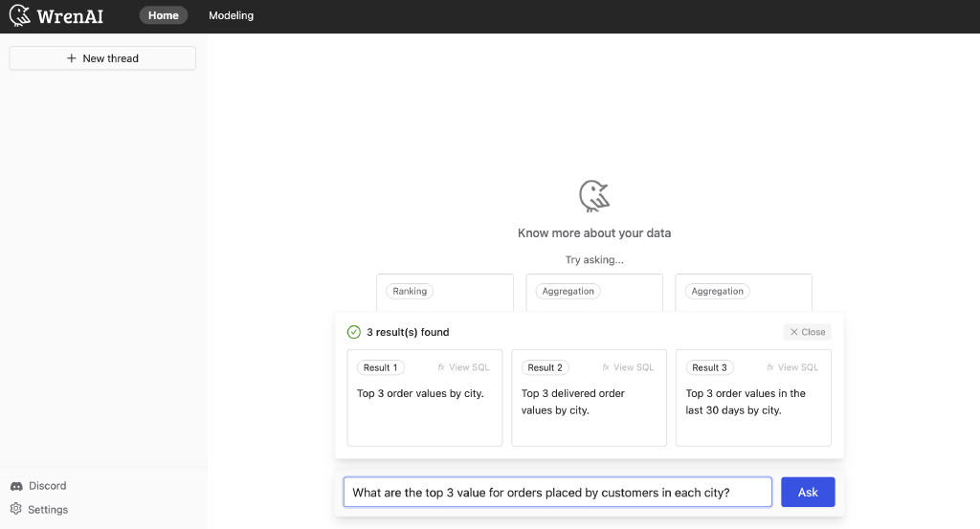The height and width of the screenshot is (529, 980).
Task: Click the fx View SQL icon on Result 3
Action: 771,367
